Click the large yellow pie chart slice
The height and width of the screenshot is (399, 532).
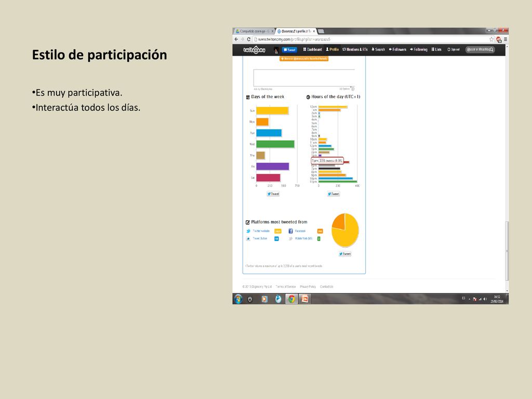coord(348,236)
